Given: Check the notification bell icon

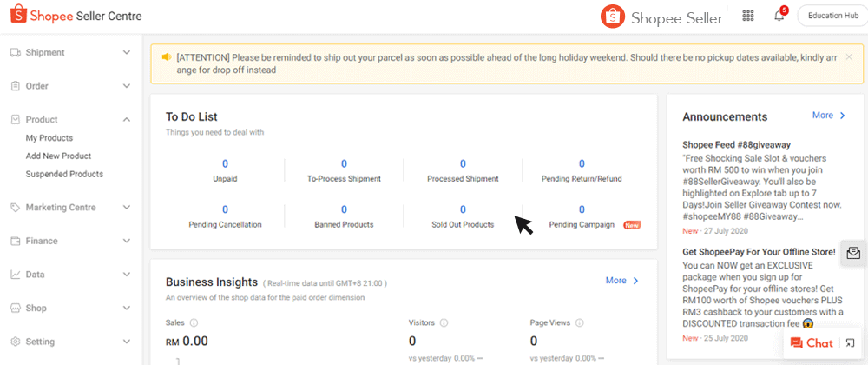Looking at the screenshot, I should (779, 16).
